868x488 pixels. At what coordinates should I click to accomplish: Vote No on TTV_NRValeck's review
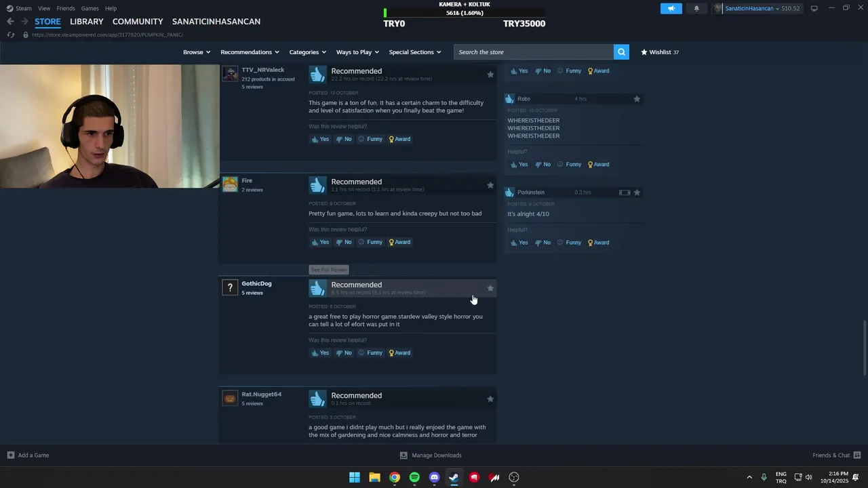coord(344,139)
